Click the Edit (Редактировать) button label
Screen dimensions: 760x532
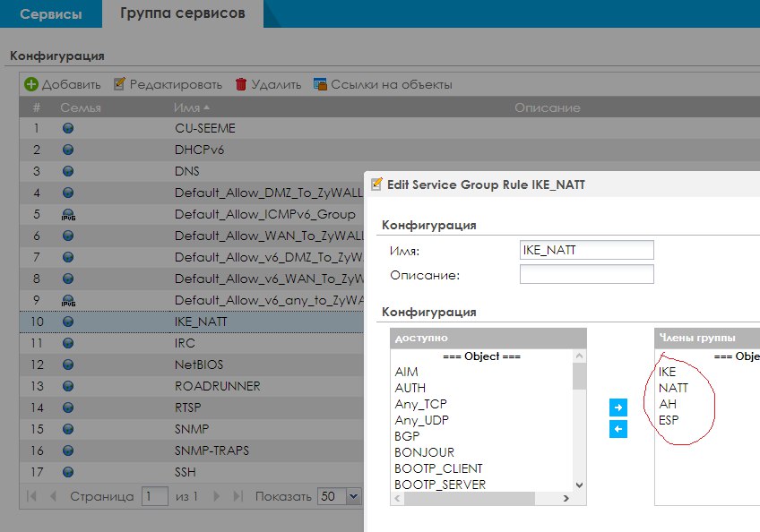click(x=176, y=84)
